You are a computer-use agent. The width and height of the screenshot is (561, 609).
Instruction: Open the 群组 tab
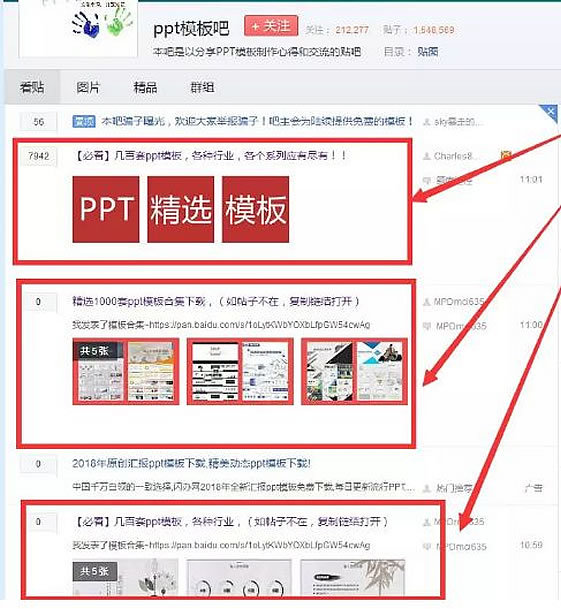pos(202,87)
